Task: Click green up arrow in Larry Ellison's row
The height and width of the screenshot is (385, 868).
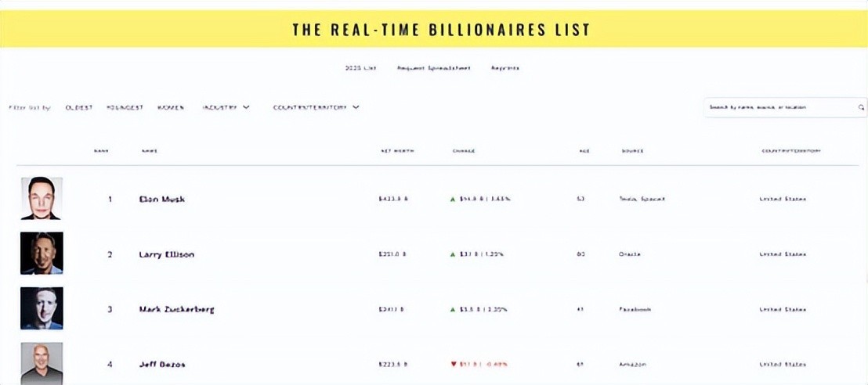Action: pos(453,254)
